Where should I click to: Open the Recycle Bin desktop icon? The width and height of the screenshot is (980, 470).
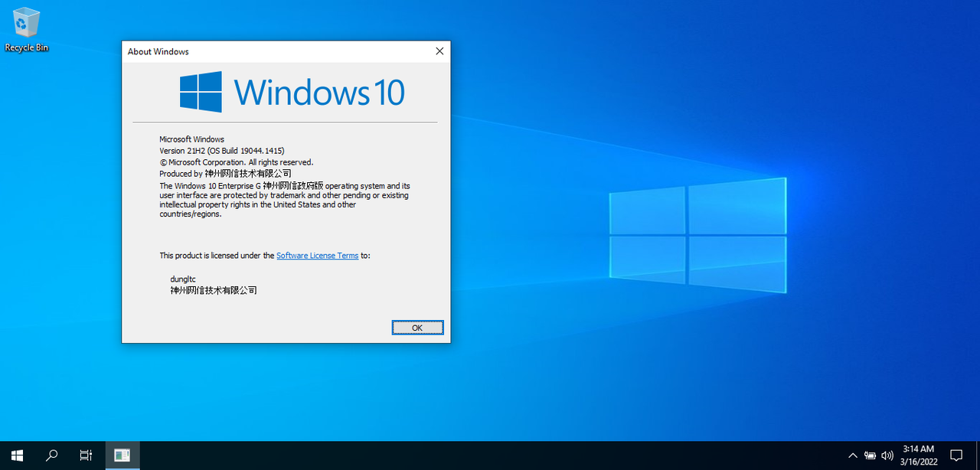[x=26, y=29]
